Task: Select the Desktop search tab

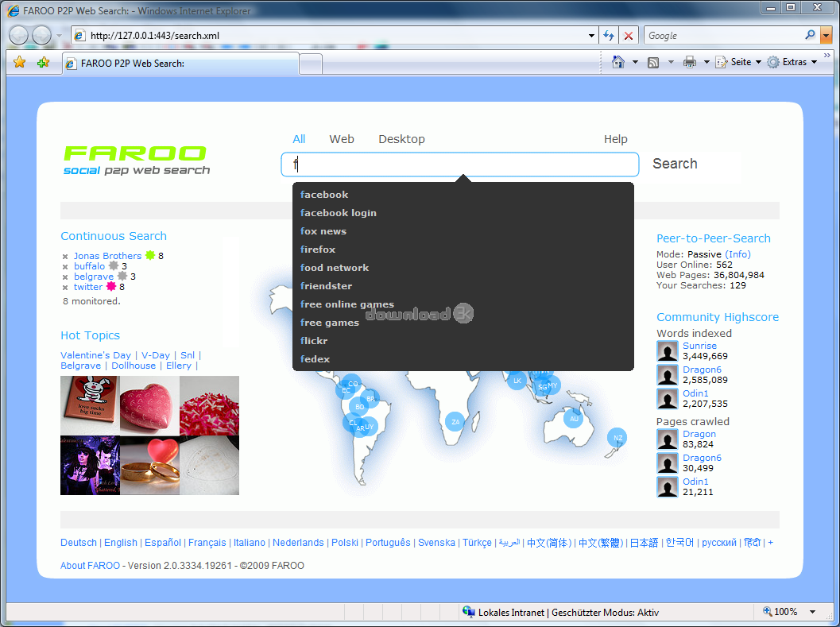Action: point(402,139)
